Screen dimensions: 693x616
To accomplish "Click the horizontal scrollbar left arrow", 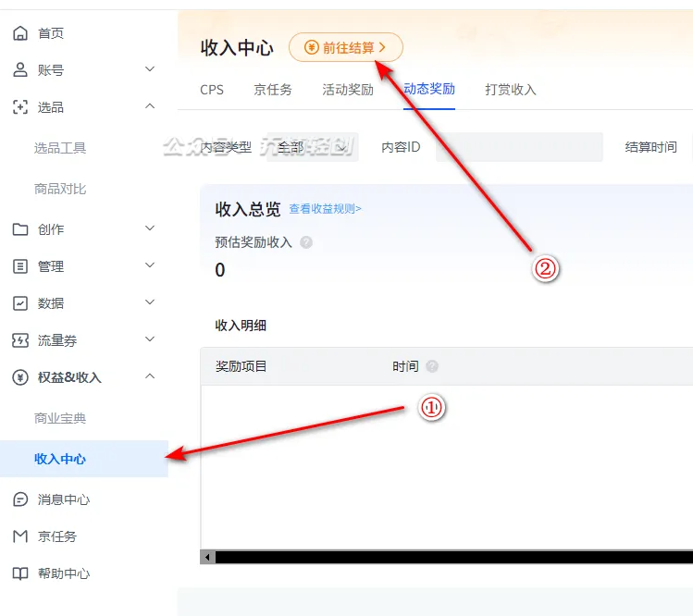I will point(208,557).
